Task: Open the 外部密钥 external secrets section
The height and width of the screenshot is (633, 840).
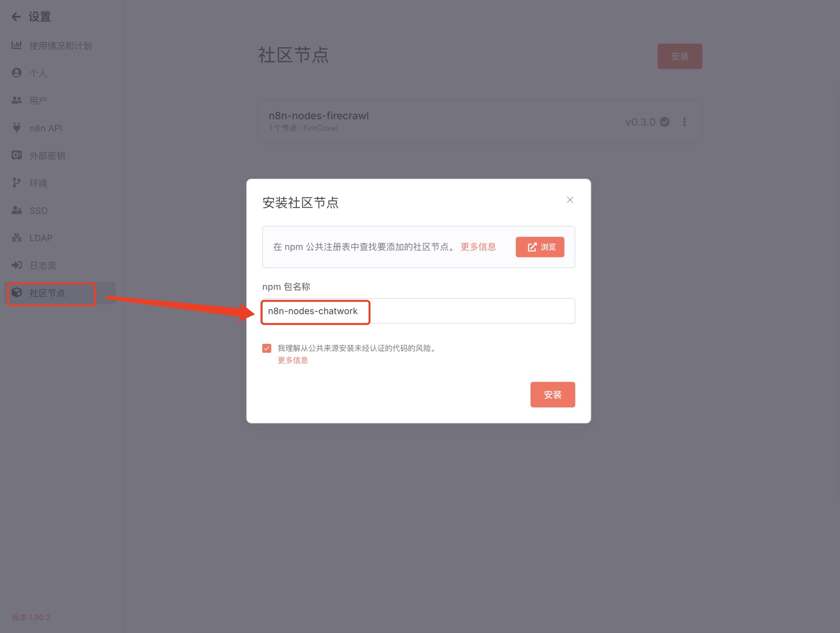Action: point(17,155)
